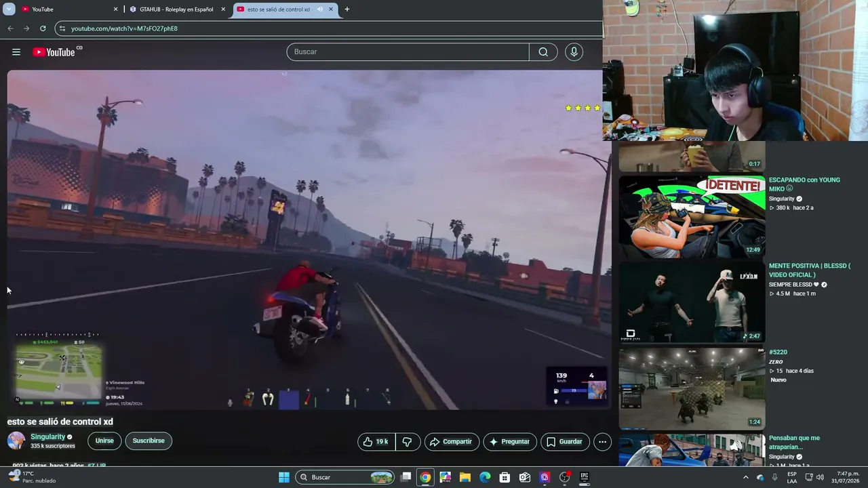The image size is (868, 488).
Task: Switch to the 'YouTube' tab
Action: [70, 9]
